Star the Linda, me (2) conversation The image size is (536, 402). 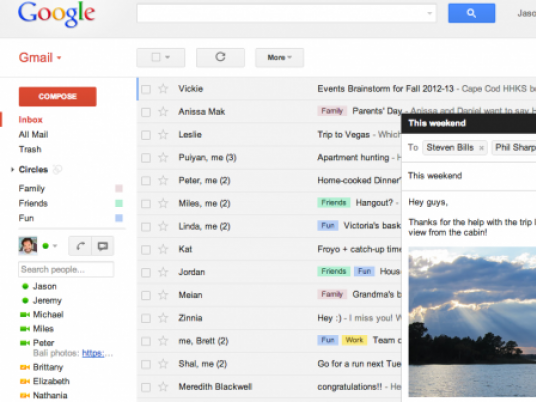(x=163, y=226)
